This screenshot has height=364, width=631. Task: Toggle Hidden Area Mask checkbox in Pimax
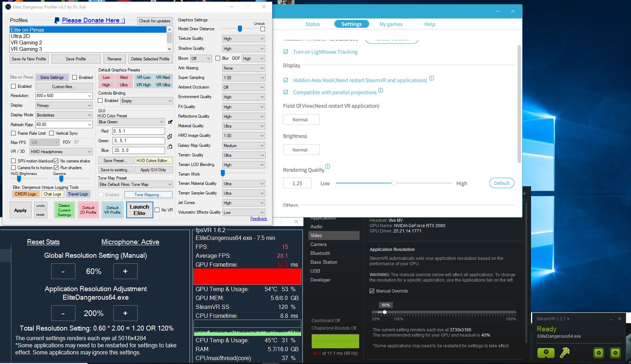(x=286, y=80)
